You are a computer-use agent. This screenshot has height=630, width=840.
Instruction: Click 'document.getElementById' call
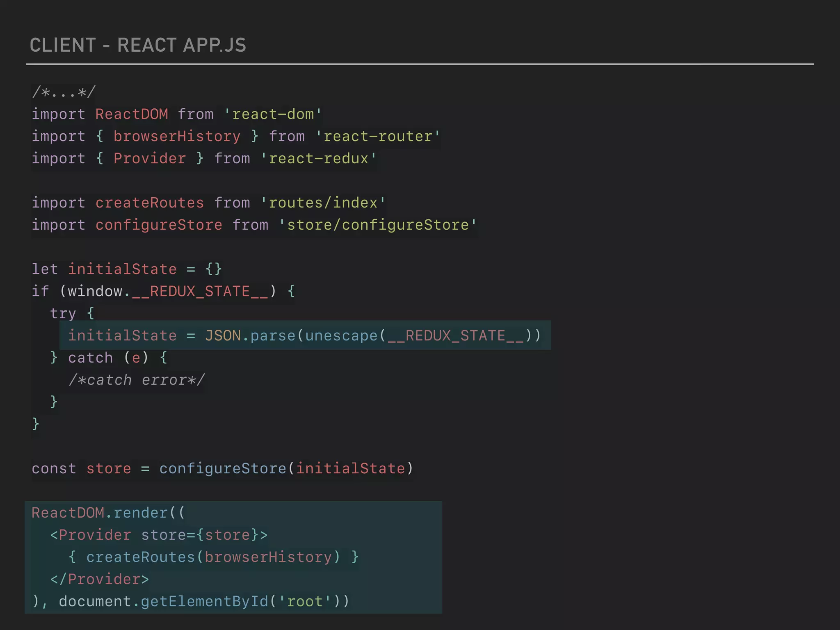[163, 601]
